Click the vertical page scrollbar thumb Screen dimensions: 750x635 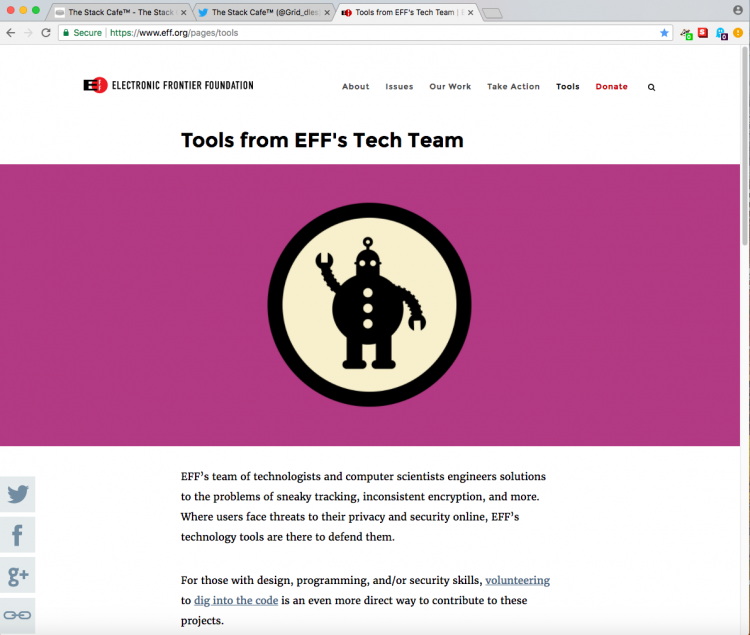[x=745, y=146]
